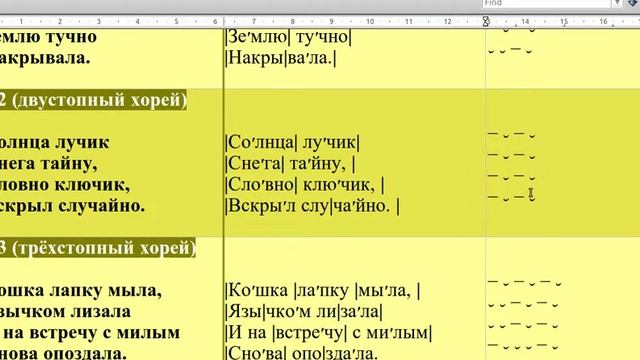Click the bold line 'нега тайну,'

[x=49, y=164]
